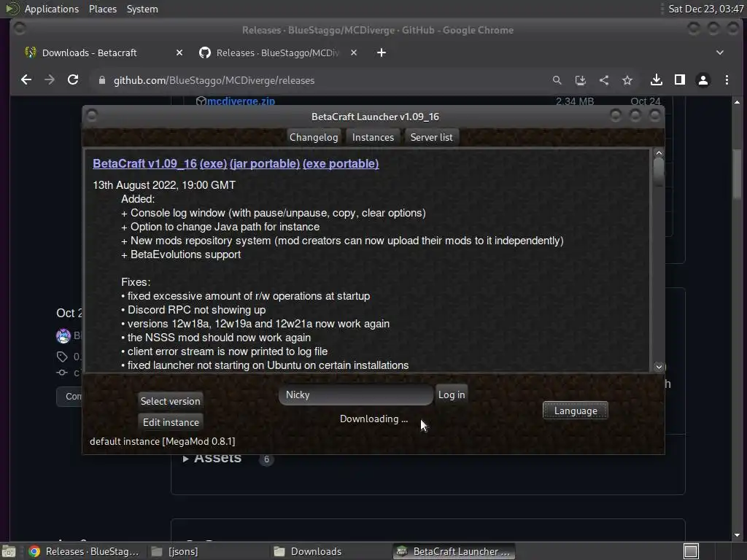This screenshot has height=560, width=747.
Task: Open BetaCraft v1.09_16 link
Action: (x=145, y=163)
